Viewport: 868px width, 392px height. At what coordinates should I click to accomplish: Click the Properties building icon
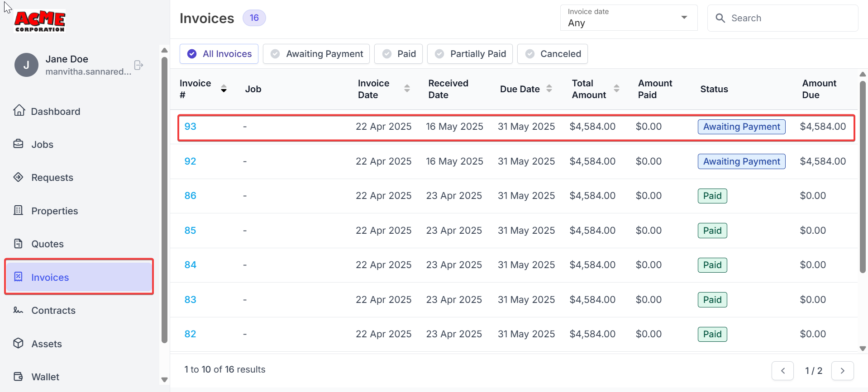tap(19, 210)
